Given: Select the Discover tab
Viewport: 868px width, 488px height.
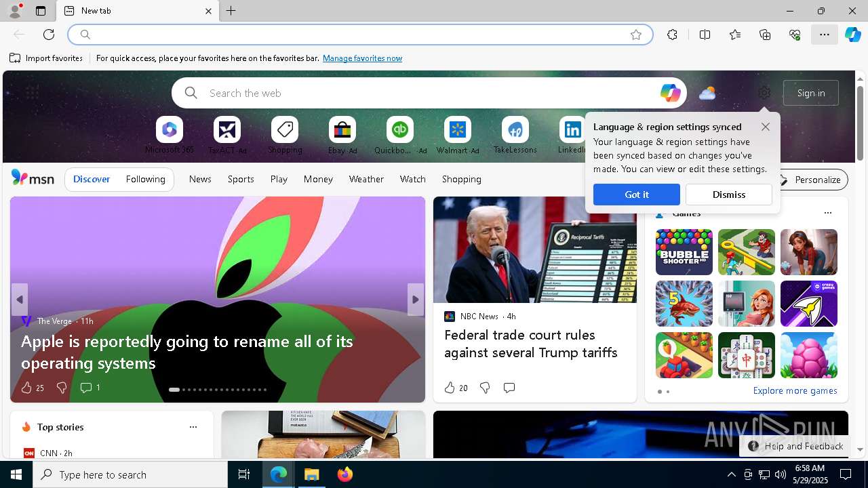Looking at the screenshot, I should tap(92, 179).
